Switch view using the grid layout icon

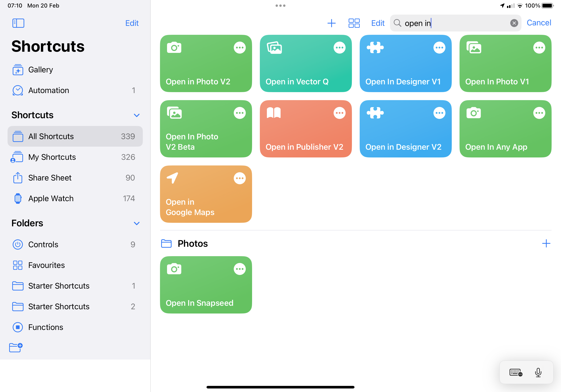click(354, 23)
